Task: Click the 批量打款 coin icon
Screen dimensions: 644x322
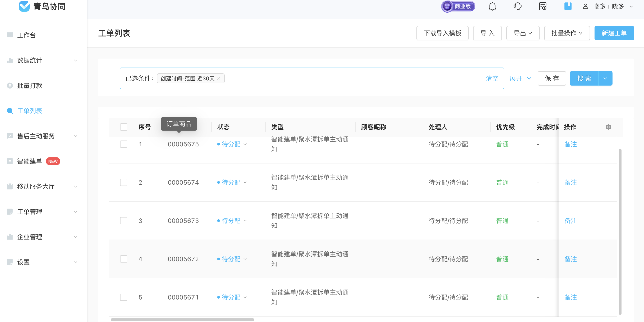Action: (10, 86)
